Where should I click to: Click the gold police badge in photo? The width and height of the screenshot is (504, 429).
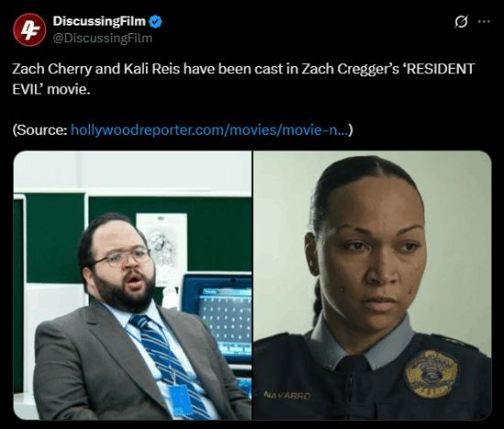pos(431,373)
